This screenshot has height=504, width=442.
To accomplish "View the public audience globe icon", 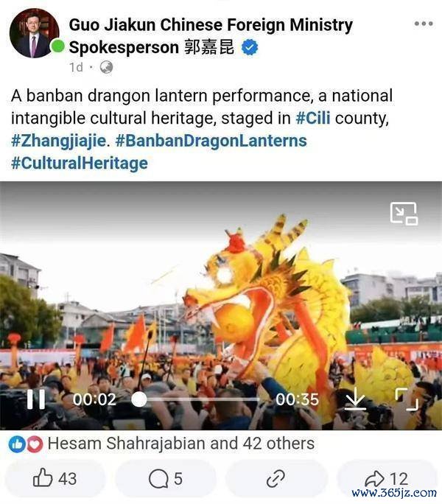I will click(106, 67).
